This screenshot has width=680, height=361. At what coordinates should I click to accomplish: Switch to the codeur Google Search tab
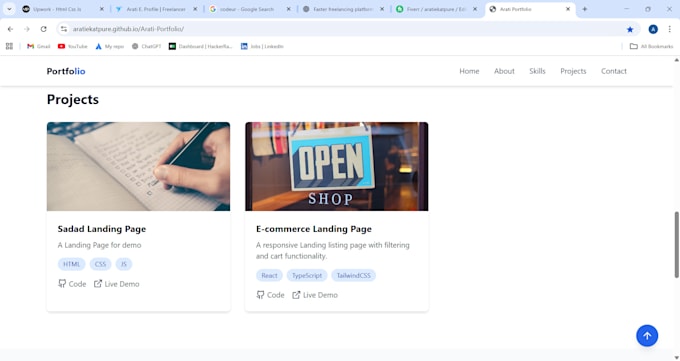249,9
